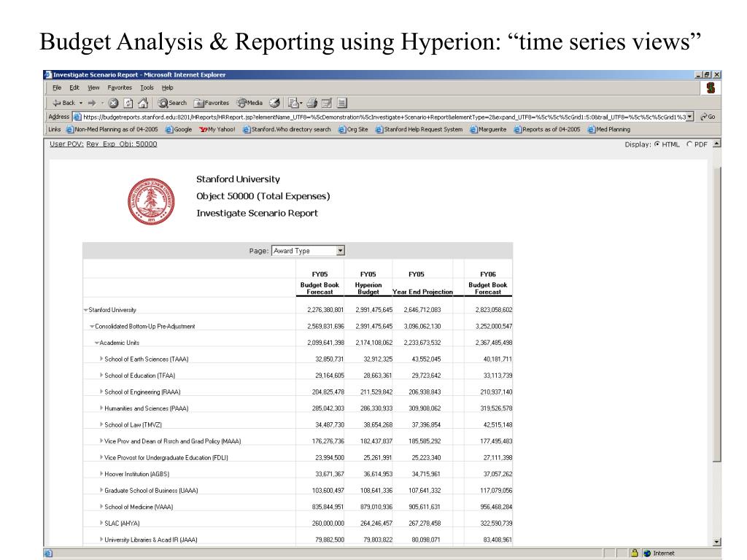This screenshot has width=747, height=560.
Task: Click the page icon in the address bar
Action: coord(77,117)
